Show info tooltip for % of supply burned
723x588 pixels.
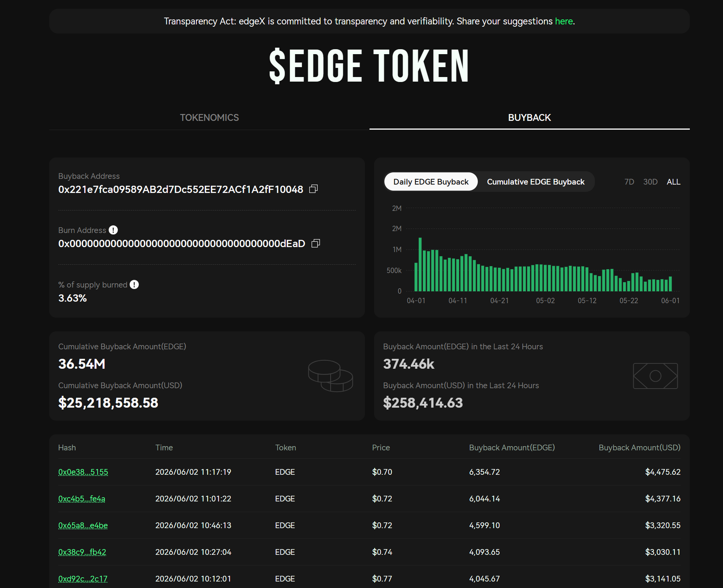[x=134, y=284]
